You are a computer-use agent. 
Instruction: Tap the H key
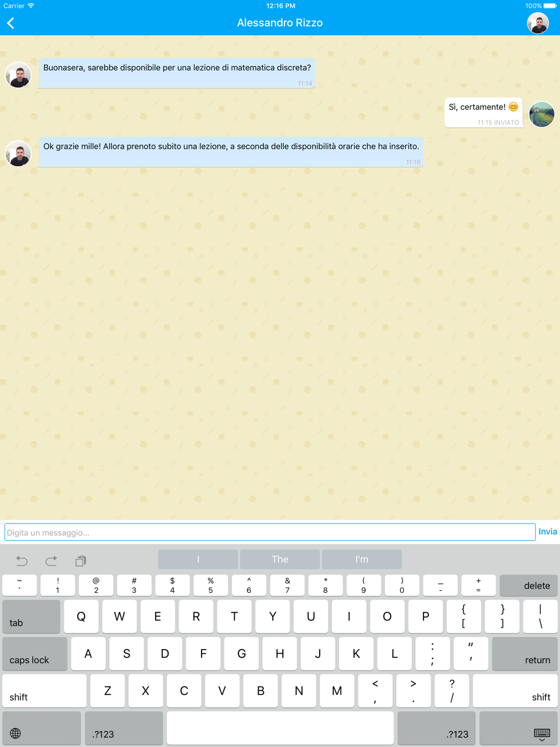pos(279,653)
